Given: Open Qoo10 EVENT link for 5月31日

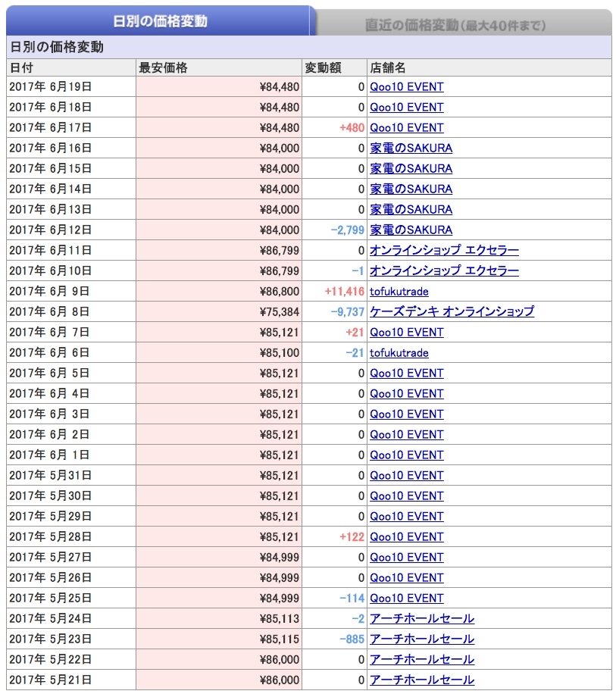Looking at the screenshot, I should click(x=406, y=475).
